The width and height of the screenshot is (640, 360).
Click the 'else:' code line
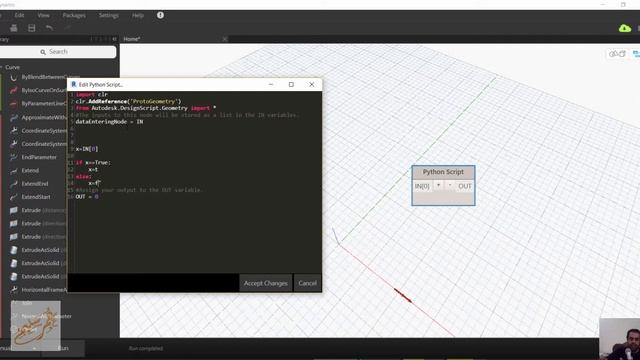[83, 176]
